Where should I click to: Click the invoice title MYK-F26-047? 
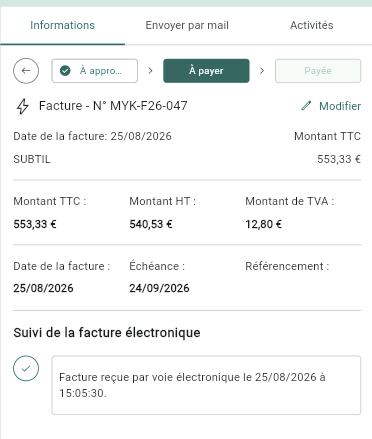pyautogui.click(x=113, y=106)
